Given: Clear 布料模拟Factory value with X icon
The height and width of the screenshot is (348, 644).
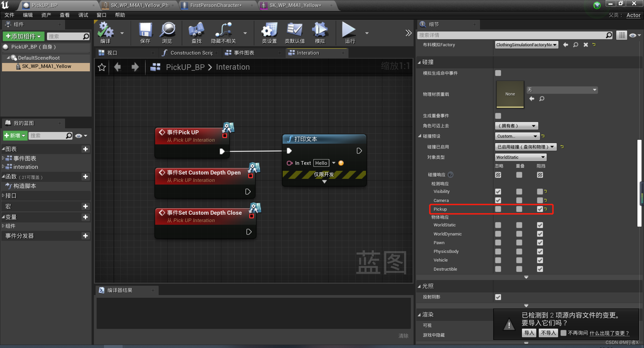Looking at the screenshot, I should tap(586, 45).
